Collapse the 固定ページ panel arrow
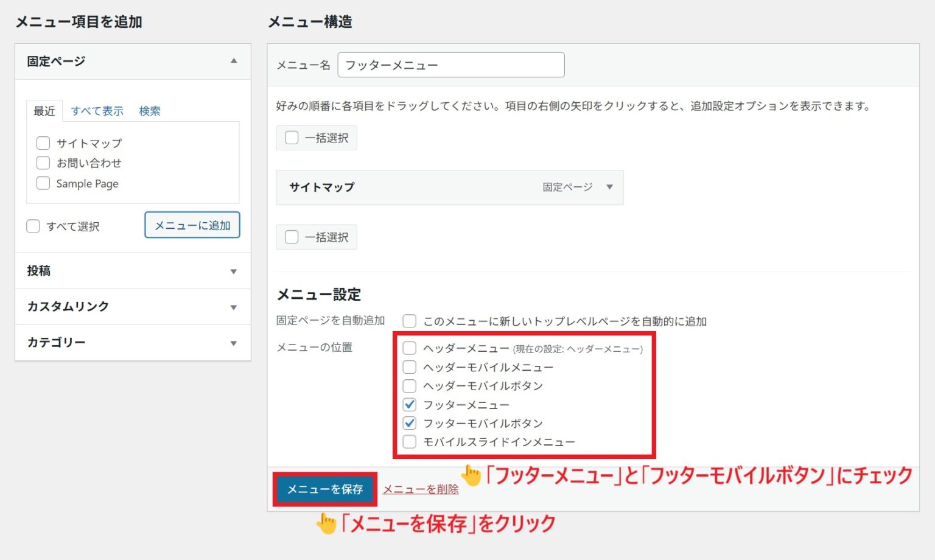Screen dimensions: 935x560 [234, 61]
